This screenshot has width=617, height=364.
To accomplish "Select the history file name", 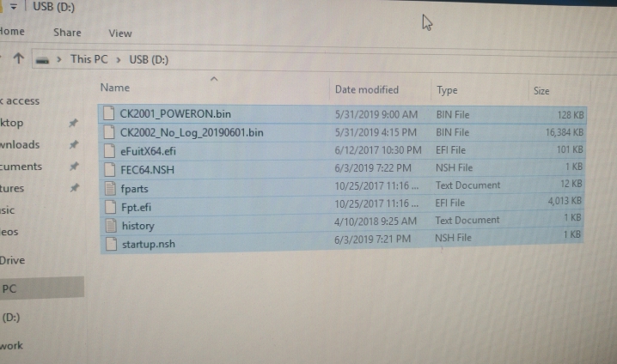I will [x=138, y=226].
